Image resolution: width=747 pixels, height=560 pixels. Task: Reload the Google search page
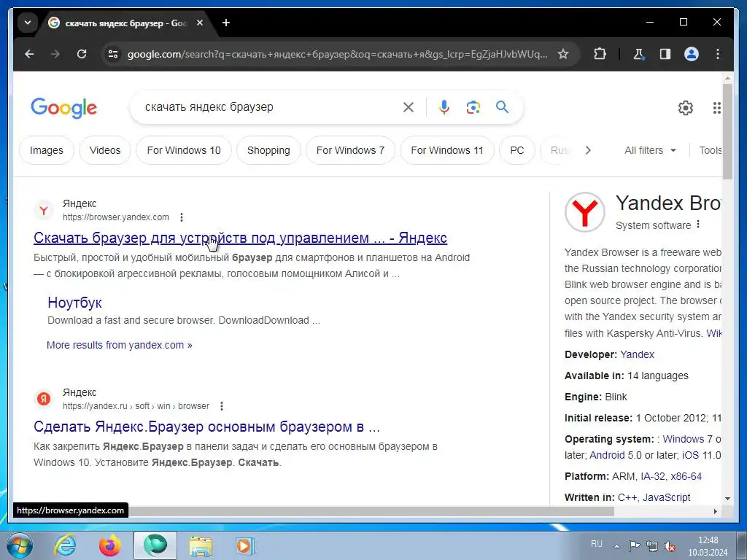(x=82, y=54)
